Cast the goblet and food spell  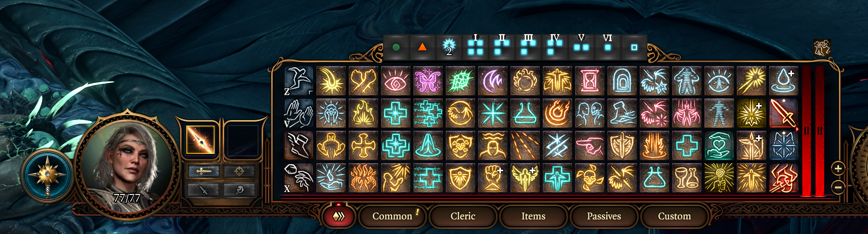coord(687,178)
